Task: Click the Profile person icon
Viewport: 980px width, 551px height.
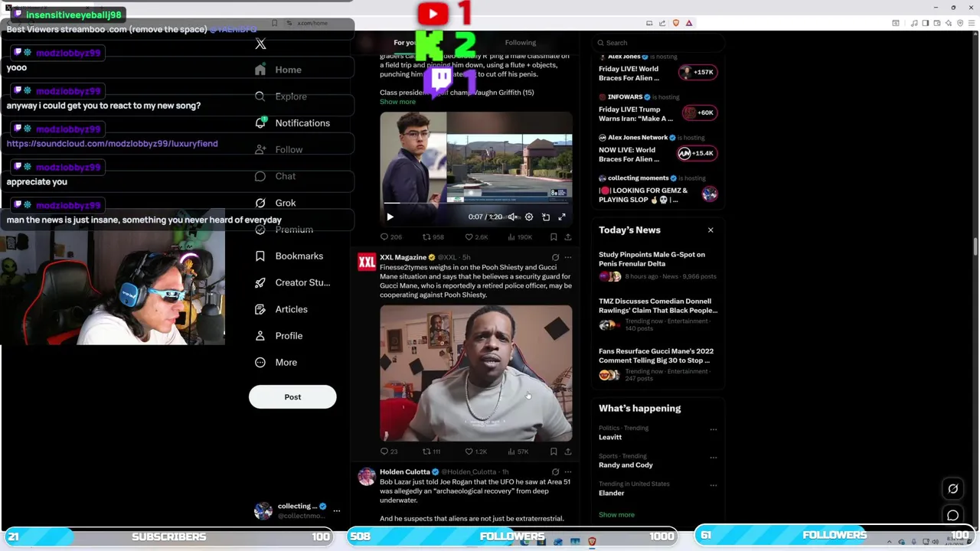Action: [x=260, y=336]
